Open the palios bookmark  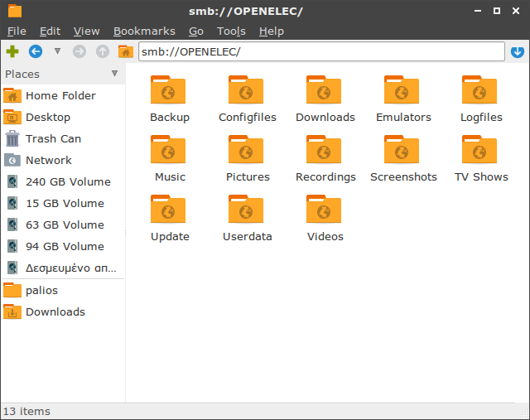tap(63, 290)
